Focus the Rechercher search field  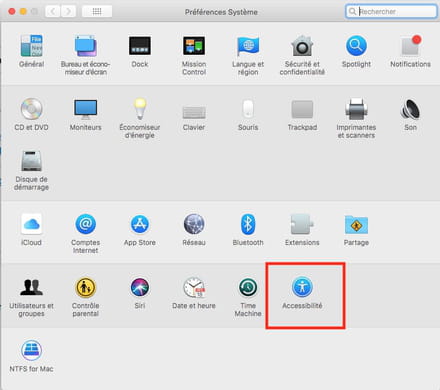(x=391, y=11)
